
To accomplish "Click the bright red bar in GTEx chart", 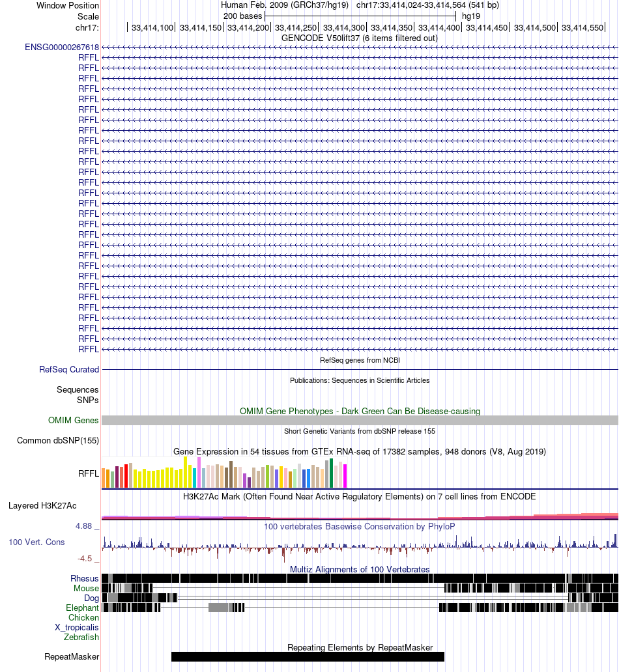I will (126, 476).
